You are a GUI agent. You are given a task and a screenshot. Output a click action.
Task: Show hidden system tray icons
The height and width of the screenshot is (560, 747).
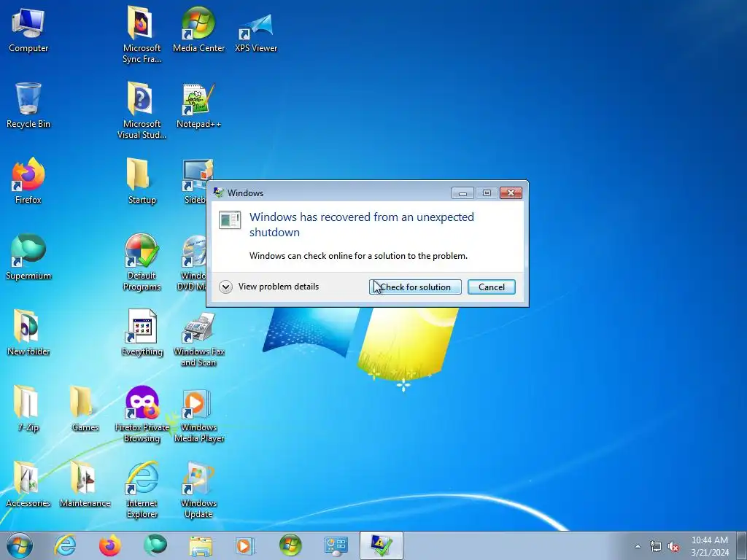pos(638,546)
